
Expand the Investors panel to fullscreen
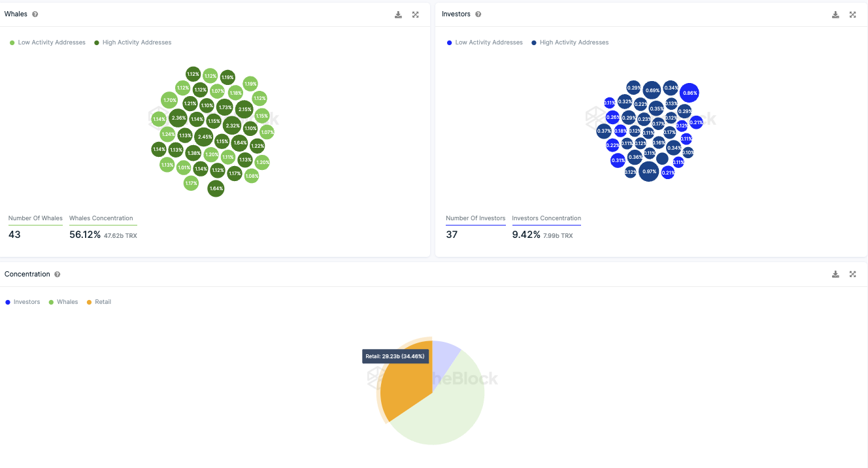click(x=853, y=14)
